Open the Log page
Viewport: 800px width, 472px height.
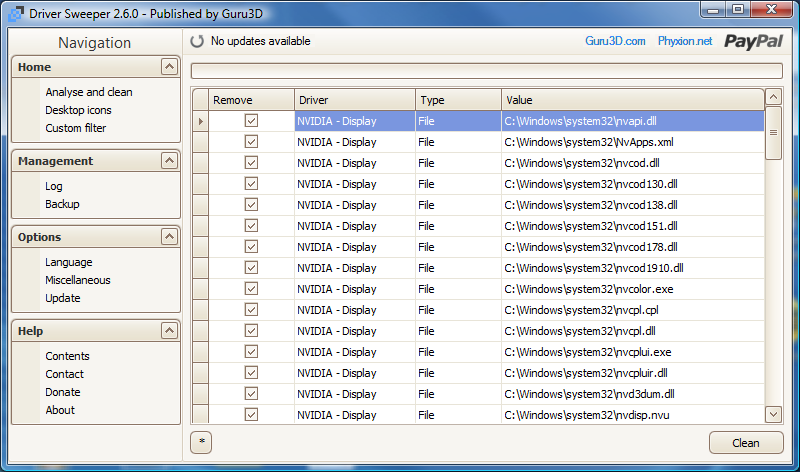(x=54, y=186)
